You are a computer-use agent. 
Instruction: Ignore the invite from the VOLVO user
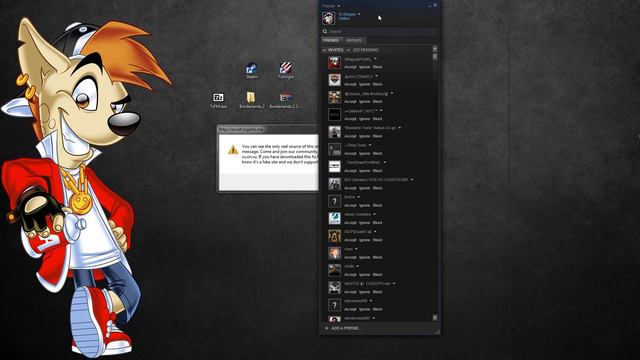364,188
